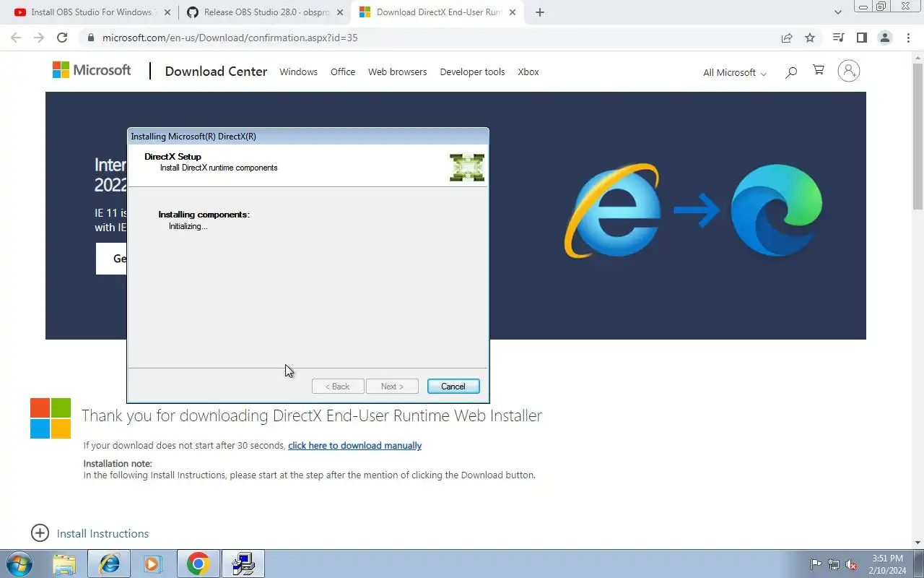
Task: Focus the microsoft.com address bar
Action: [x=433, y=38]
